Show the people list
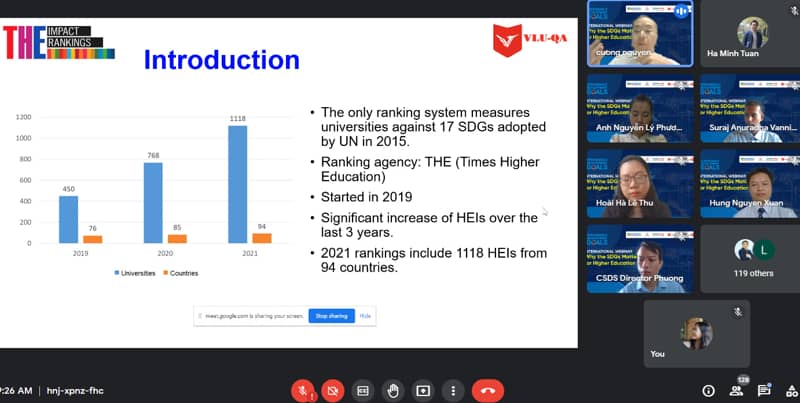 737,391
